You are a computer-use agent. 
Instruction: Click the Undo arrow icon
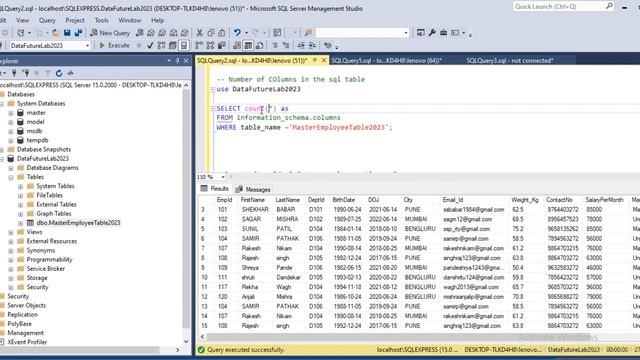[x=237, y=33]
